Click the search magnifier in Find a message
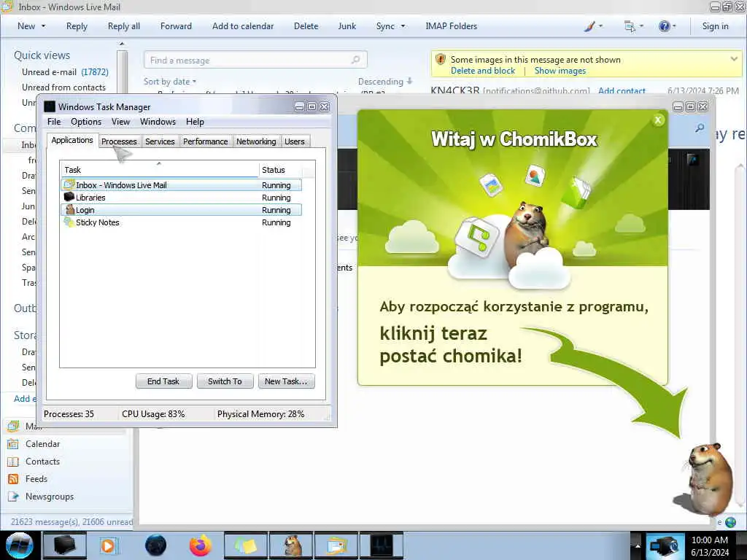Screen dimensions: 747x560 point(355,60)
